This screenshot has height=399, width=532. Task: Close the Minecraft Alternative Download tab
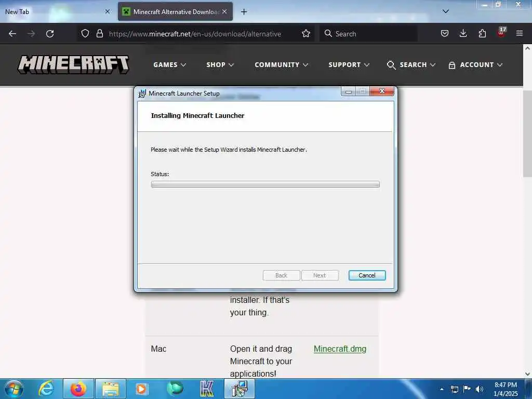[x=224, y=11]
